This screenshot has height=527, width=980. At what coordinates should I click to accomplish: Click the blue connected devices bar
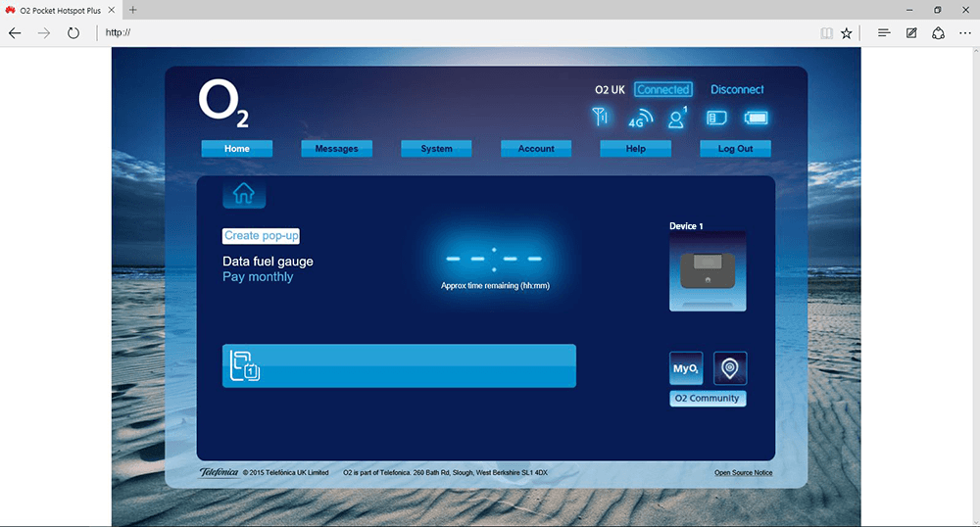pos(400,366)
